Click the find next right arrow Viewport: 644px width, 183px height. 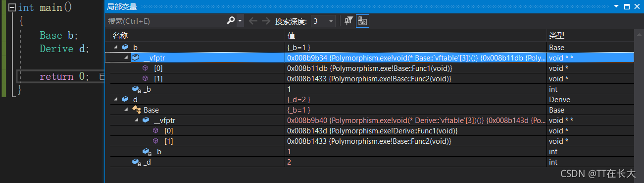266,21
